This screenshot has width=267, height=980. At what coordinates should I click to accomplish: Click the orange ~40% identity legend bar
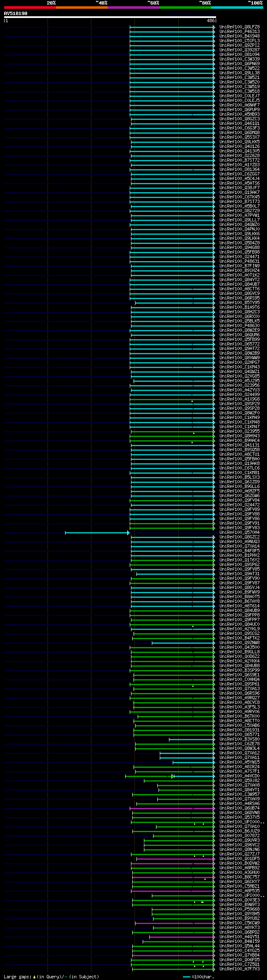pos(81,8)
